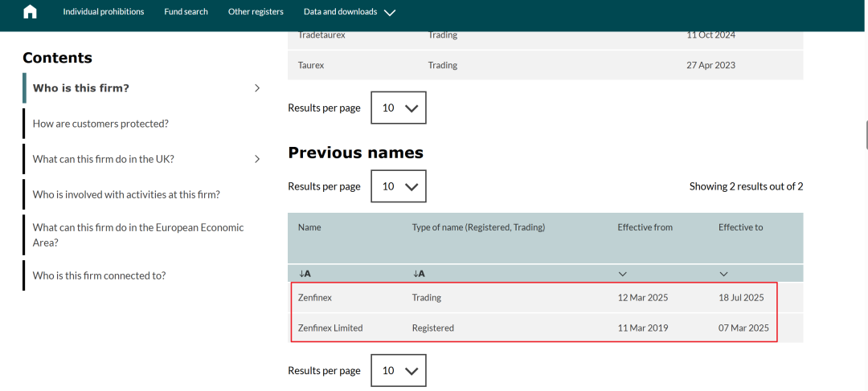Navigate to Who is this firm connected to?
868x391 pixels.
click(99, 275)
